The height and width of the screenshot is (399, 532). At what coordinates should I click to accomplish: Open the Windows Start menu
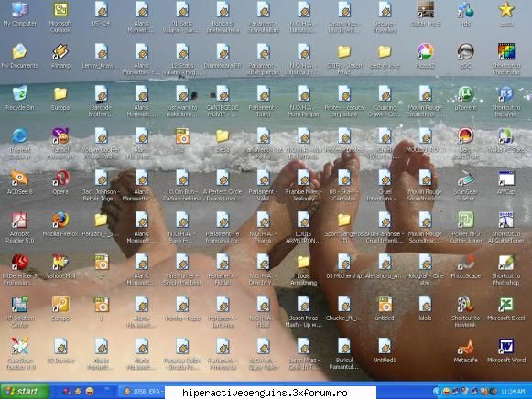tap(25, 392)
